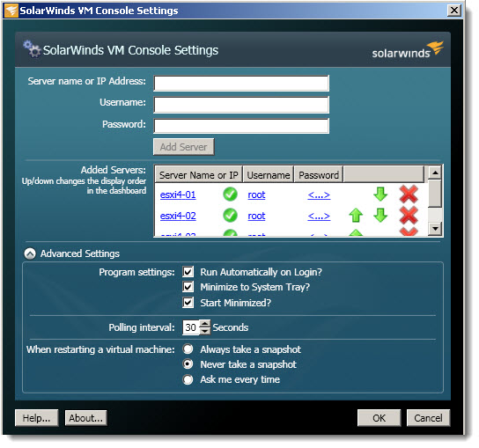Click server list scrollbar up arrow
The image size is (479, 448).
[x=435, y=173]
